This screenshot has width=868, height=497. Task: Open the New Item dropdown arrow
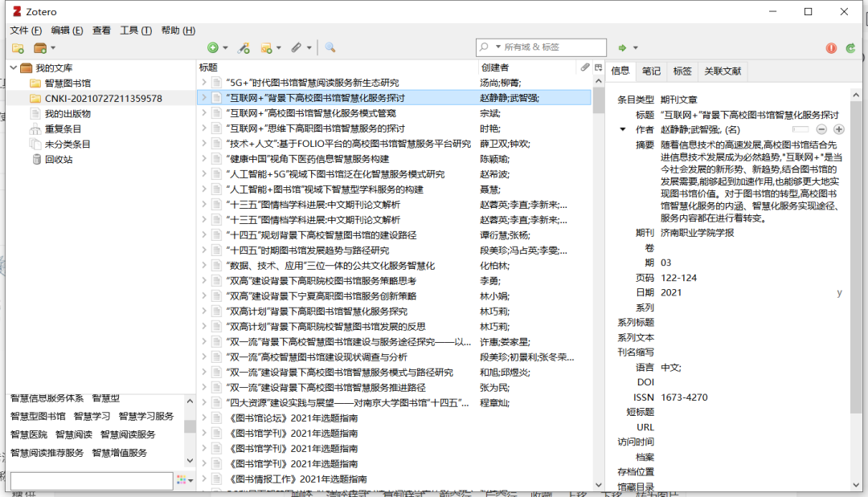click(225, 48)
